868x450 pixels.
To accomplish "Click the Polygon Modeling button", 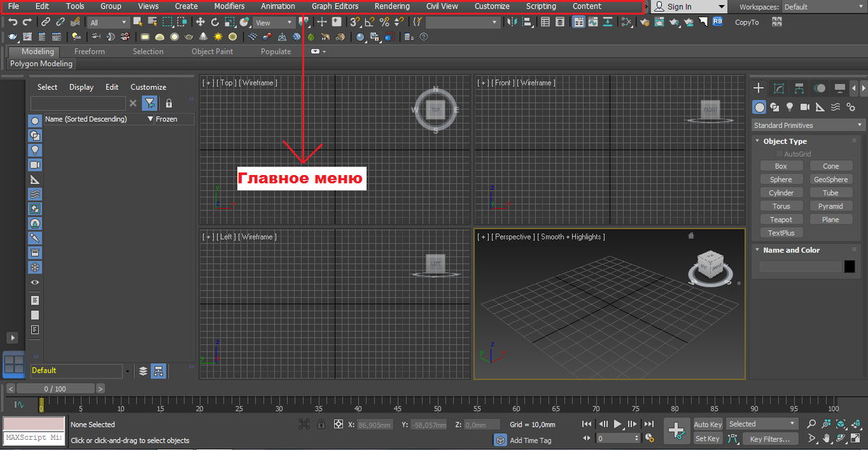I will pos(41,64).
